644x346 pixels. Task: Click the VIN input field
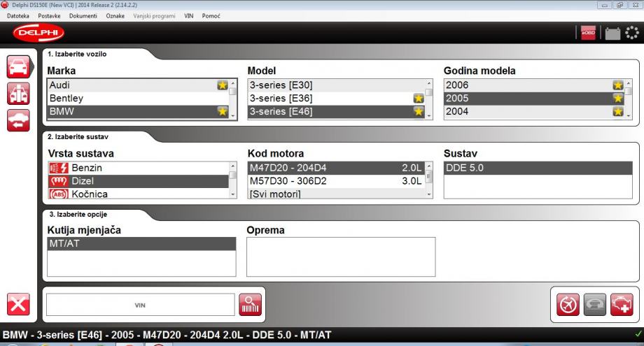coord(140,305)
